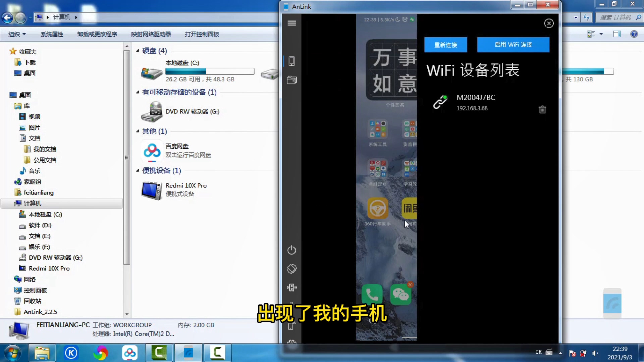Click the 重新连接 button
644x362 pixels.
[445, 44]
